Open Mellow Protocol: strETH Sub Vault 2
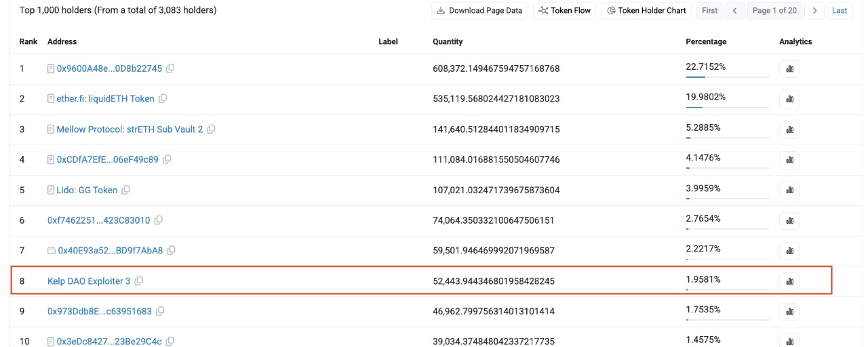Screen dimensions: 868x347 tap(130, 129)
